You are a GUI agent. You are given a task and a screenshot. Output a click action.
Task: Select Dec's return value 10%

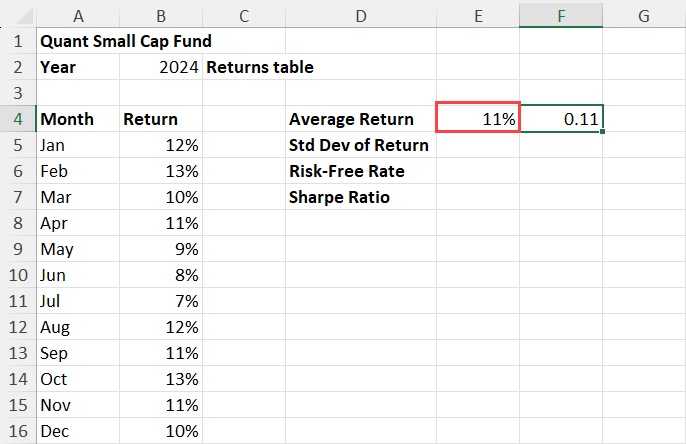161,431
